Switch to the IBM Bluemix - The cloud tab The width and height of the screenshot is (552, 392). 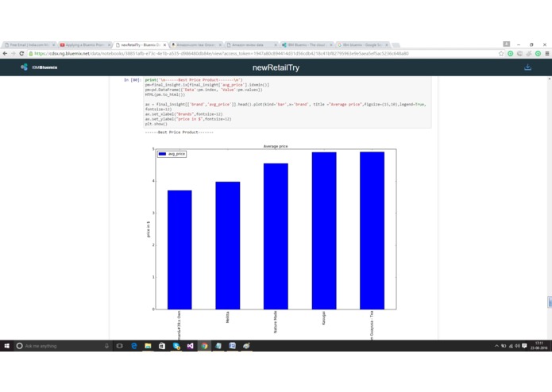(x=307, y=45)
